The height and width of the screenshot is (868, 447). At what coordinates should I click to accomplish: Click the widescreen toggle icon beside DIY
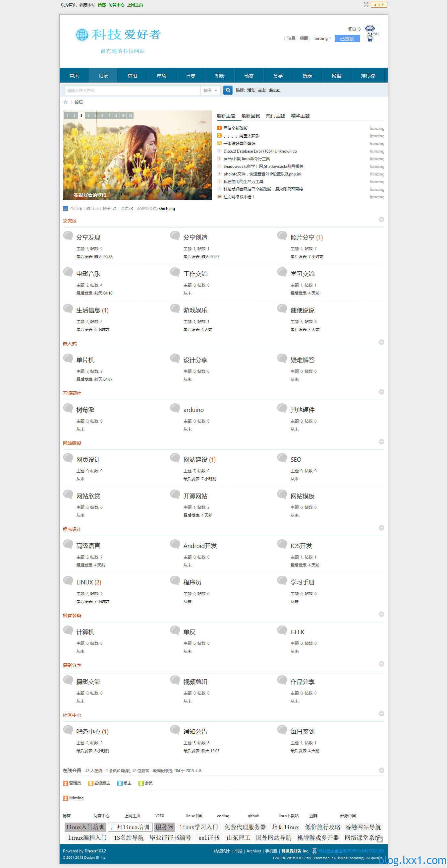pos(366,5)
